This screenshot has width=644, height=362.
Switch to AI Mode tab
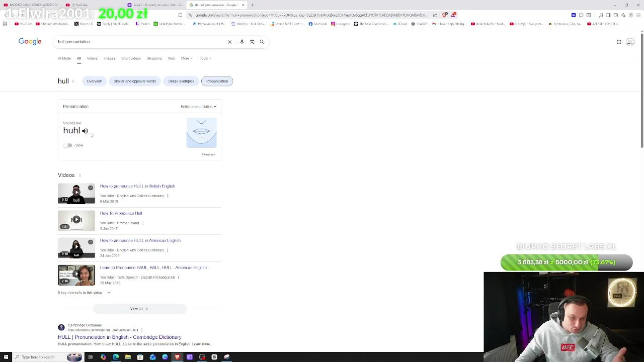pyautogui.click(x=64, y=58)
